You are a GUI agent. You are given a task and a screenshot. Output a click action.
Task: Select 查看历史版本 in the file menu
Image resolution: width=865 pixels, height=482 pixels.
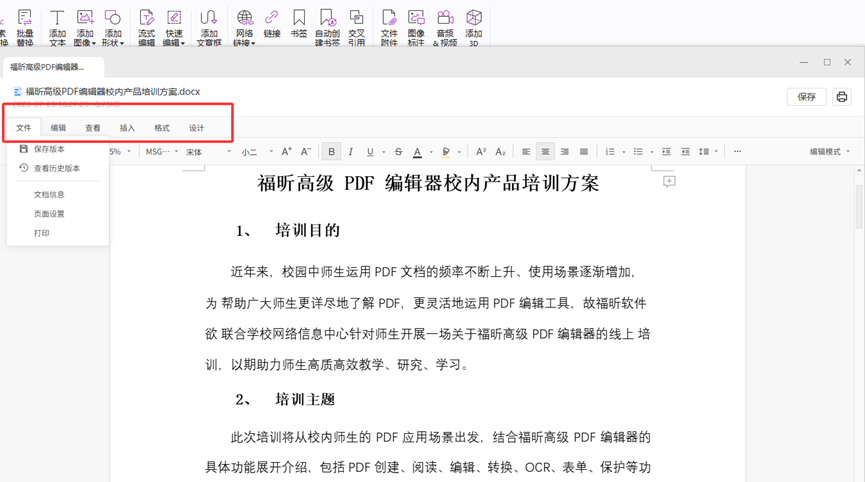point(56,169)
